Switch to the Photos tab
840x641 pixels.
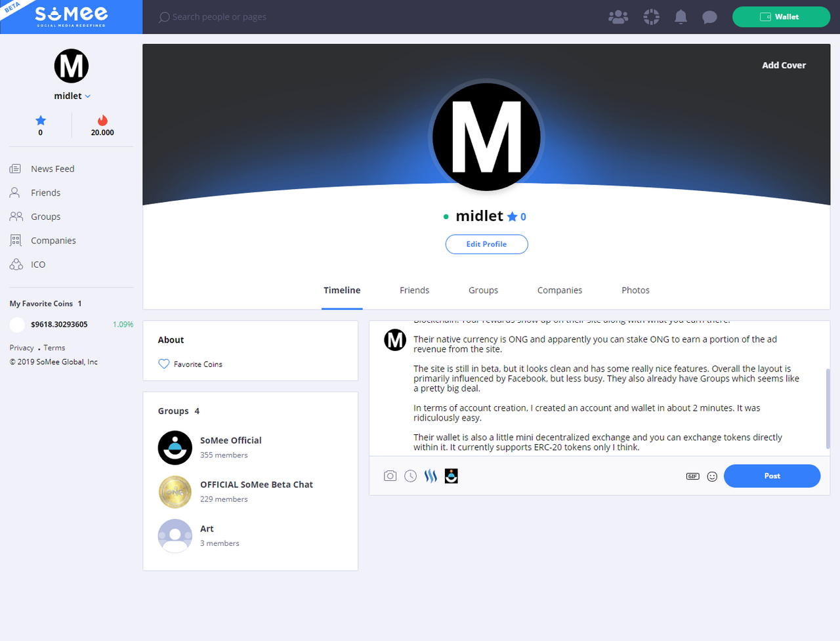(x=635, y=290)
